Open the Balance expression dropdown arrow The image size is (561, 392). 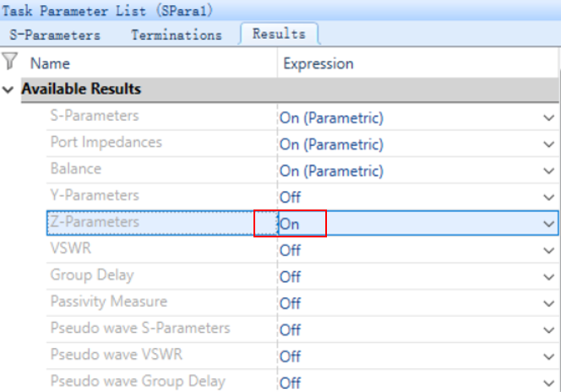pyautogui.click(x=548, y=171)
